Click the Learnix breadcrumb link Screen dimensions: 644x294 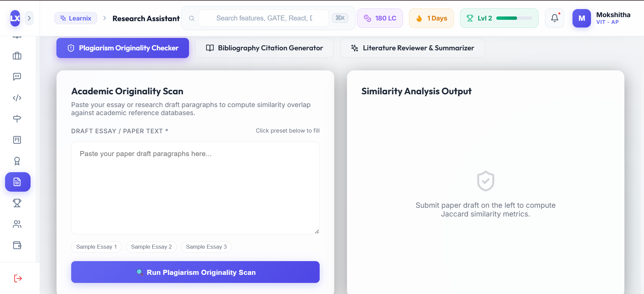tap(76, 18)
